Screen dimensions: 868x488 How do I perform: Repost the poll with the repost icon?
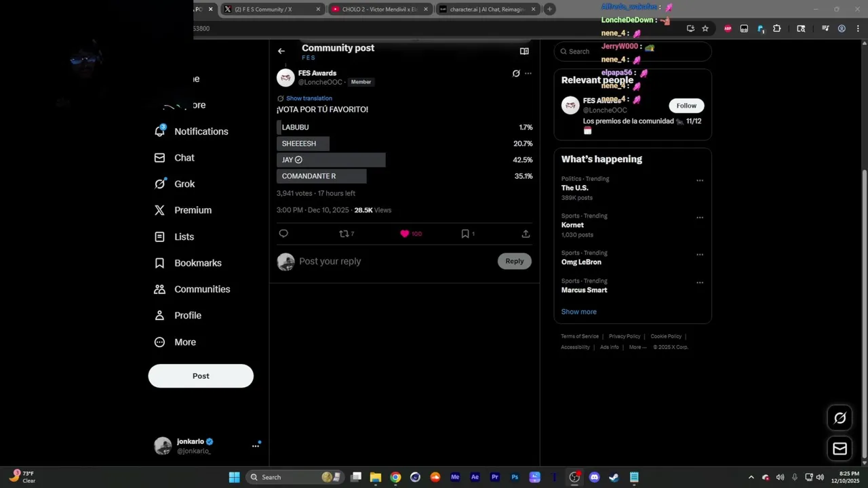pyautogui.click(x=344, y=233)
